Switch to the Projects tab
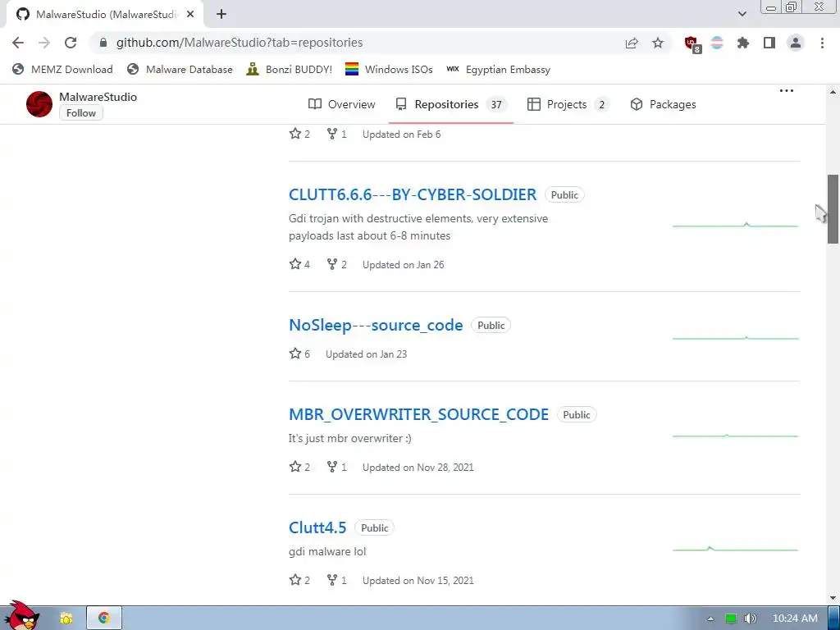840x630 pixels. 568,104
